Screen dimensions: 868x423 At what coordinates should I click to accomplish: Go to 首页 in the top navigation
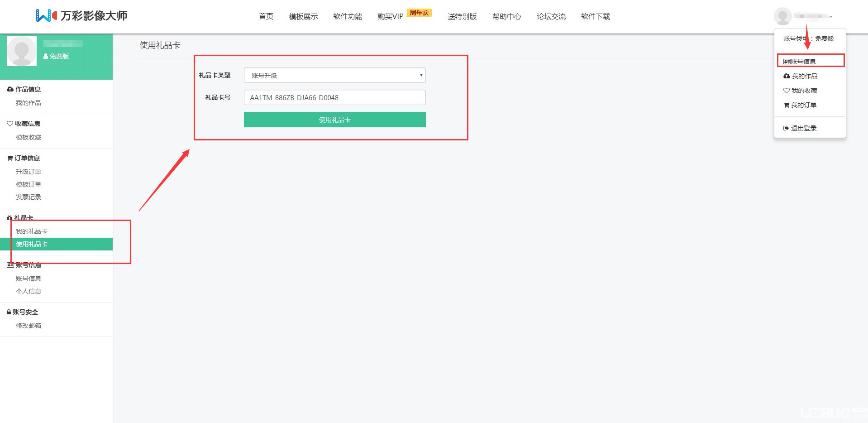pos(266,16)
